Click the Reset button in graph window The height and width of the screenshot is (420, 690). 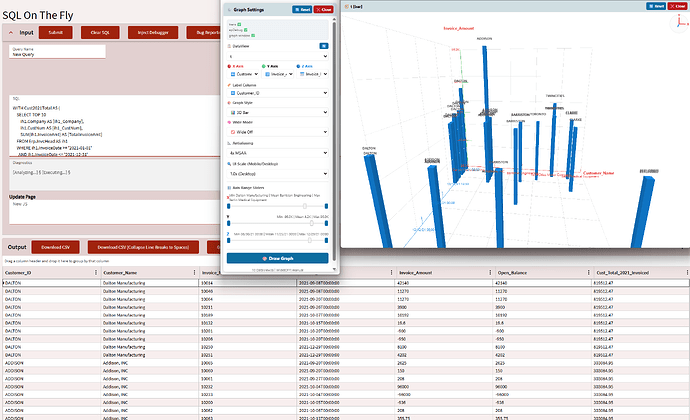coord(656,6)
